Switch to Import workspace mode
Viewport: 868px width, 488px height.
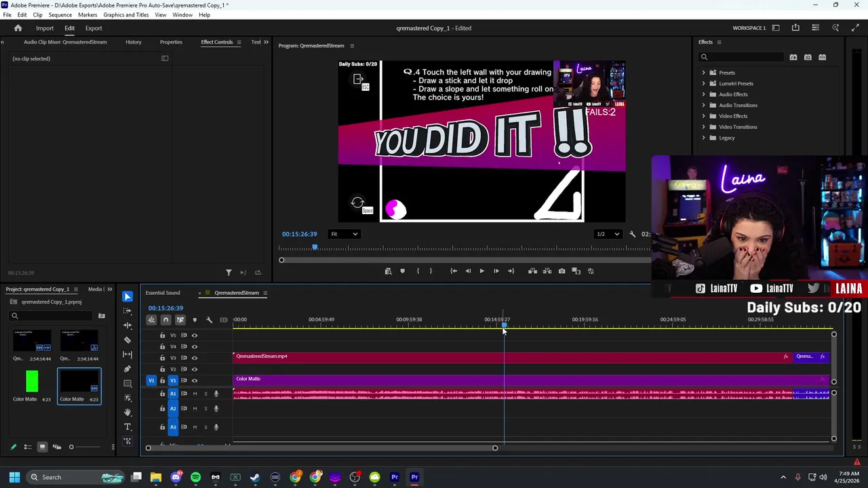pos(45,28)
